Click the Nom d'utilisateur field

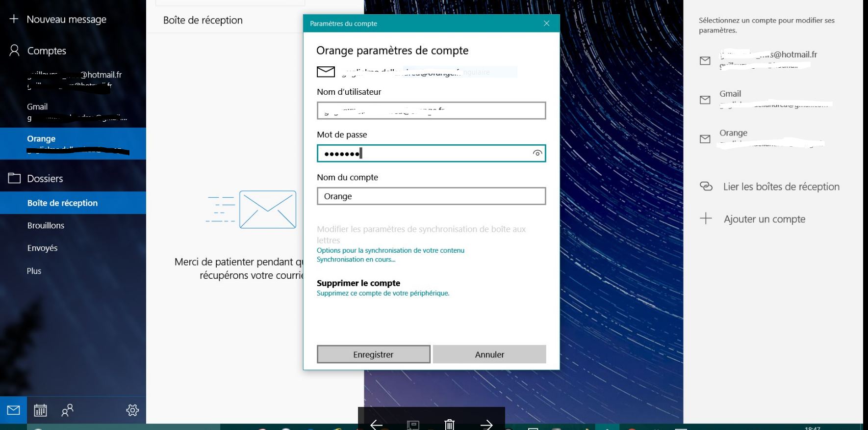431,110
